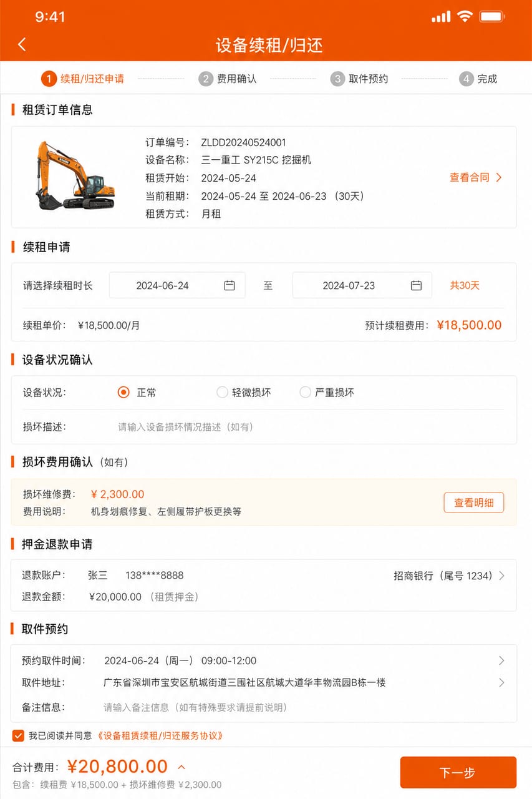Toggle agreement checkbox 我已阅读并同意

18,736
